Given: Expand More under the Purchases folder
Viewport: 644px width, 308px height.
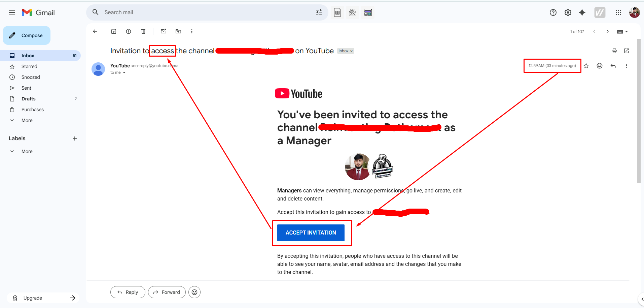Looking at the screenshot, I should coord(27,120).
